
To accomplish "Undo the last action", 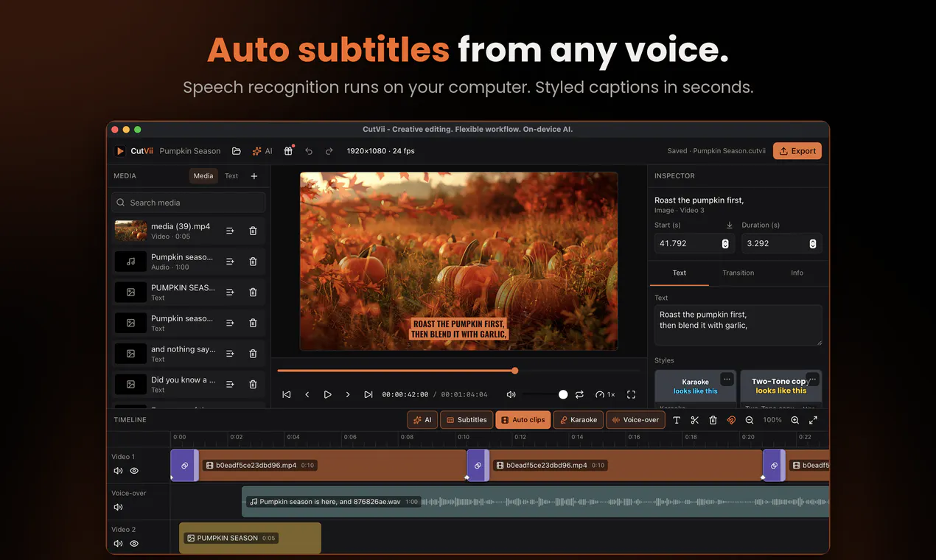I will point(309,151).
